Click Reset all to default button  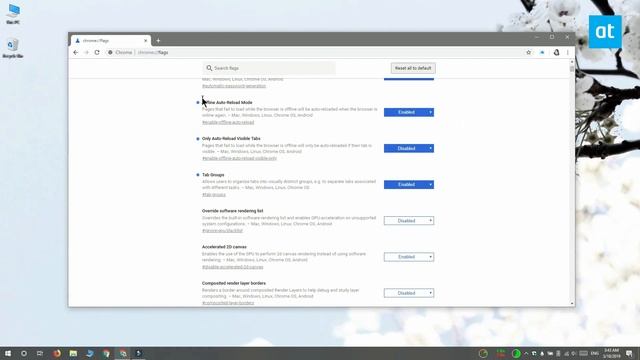(x=413, y=68)
